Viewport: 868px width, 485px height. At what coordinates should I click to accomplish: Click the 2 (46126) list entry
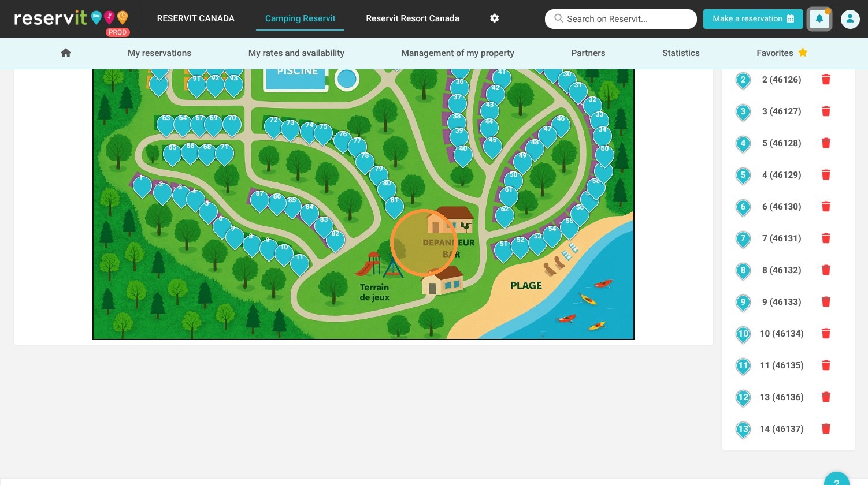tap(781, 80)
